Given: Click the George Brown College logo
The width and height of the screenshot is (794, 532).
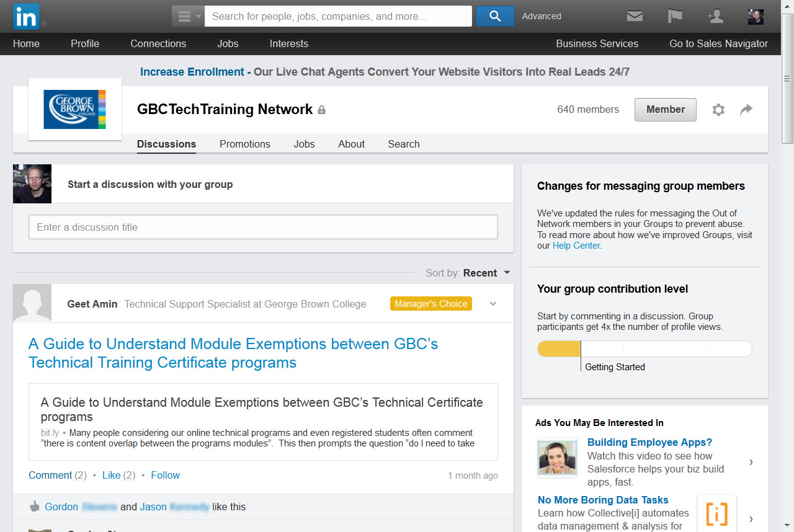Looking at the screenshot, I should (74, 109).
